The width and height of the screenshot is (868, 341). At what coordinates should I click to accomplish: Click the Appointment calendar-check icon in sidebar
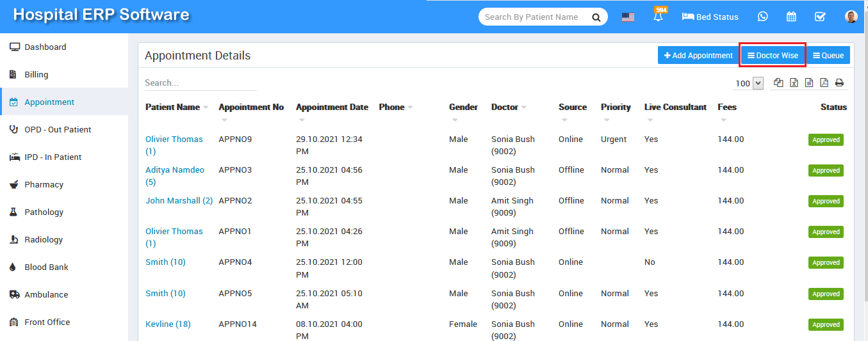coord(13,102)
